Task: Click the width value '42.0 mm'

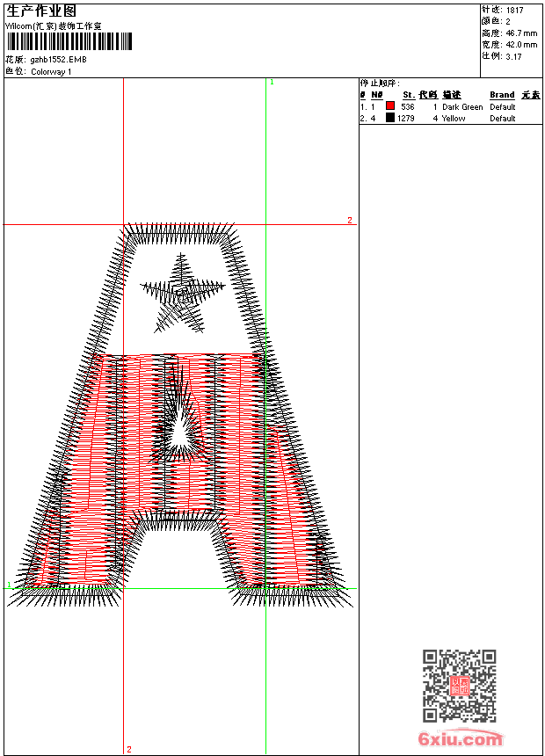Action: pos(521,45)
